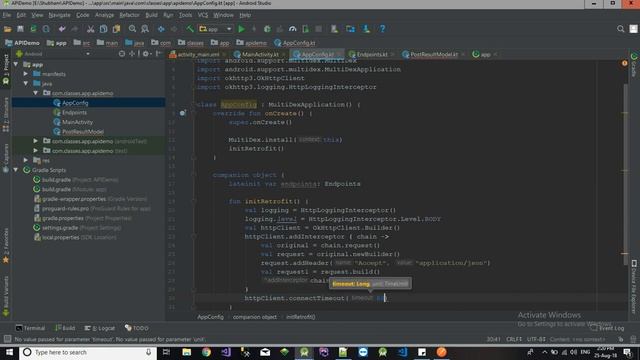Open the TODO tool window
640x360 pixels.
tap(137, 328)
